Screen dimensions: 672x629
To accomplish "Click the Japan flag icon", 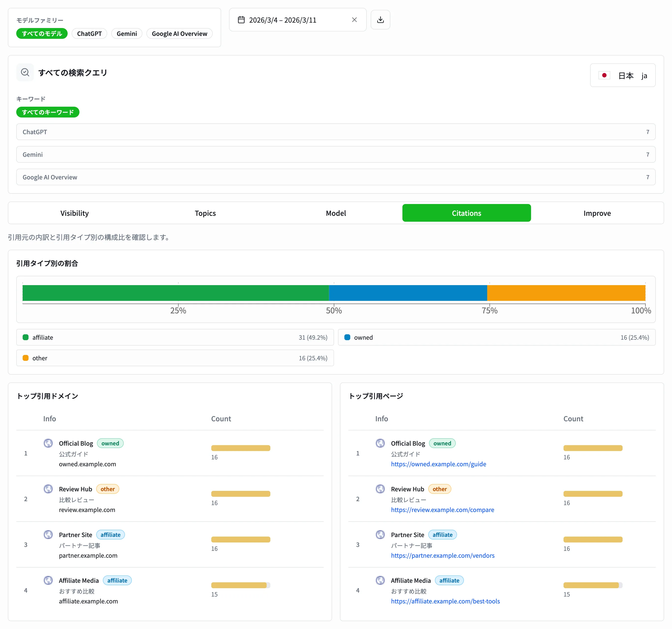I will pyautogui.click(x=604, y=75).
